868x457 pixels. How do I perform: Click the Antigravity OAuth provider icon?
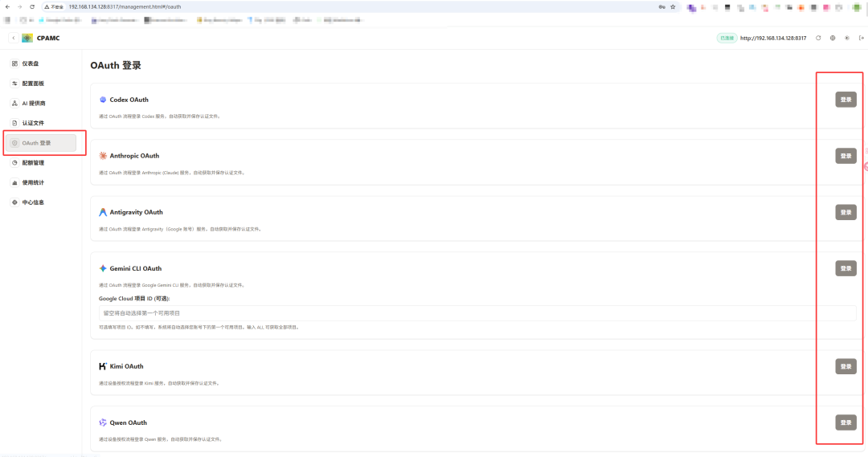103,213
